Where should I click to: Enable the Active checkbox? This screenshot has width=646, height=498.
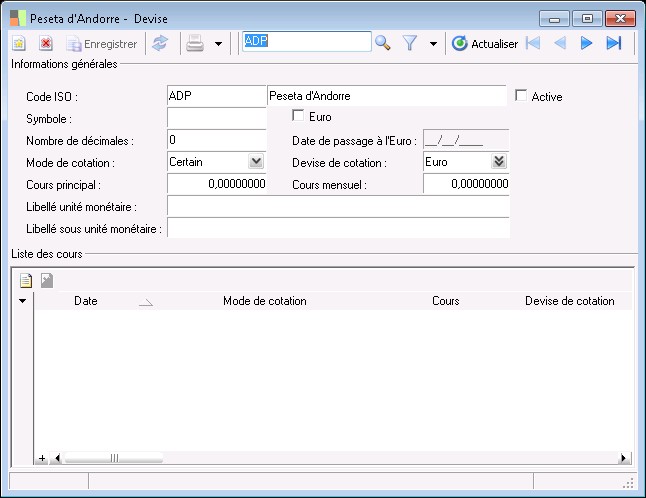[521, 96]
